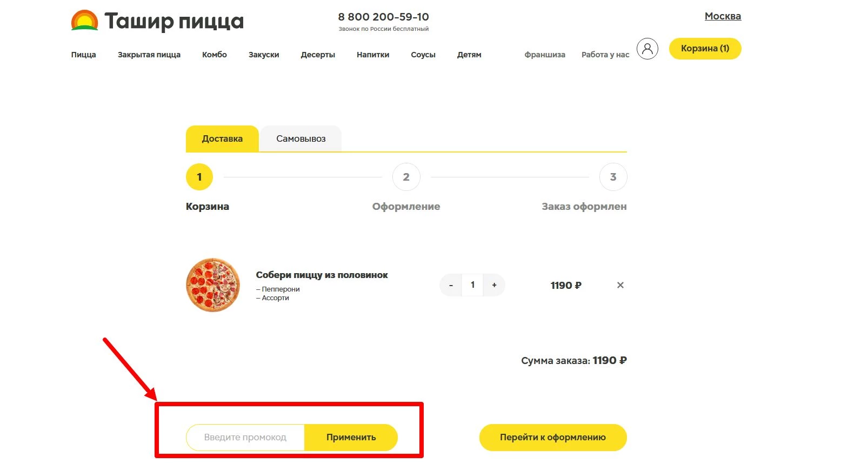868x463 pixels.
Task: Open the Пицца menu section
Action: 83,54
